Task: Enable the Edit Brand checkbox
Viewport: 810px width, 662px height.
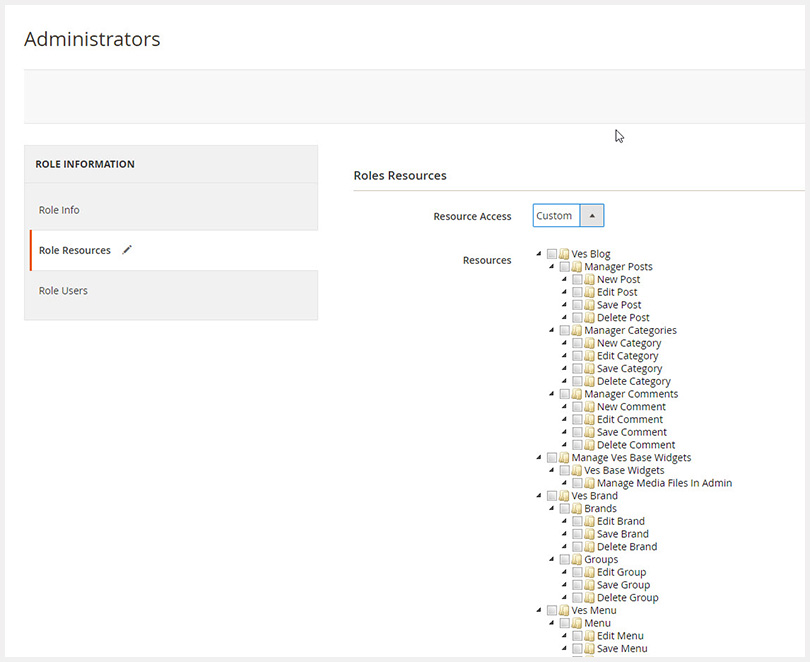Action: pos(578,521)
